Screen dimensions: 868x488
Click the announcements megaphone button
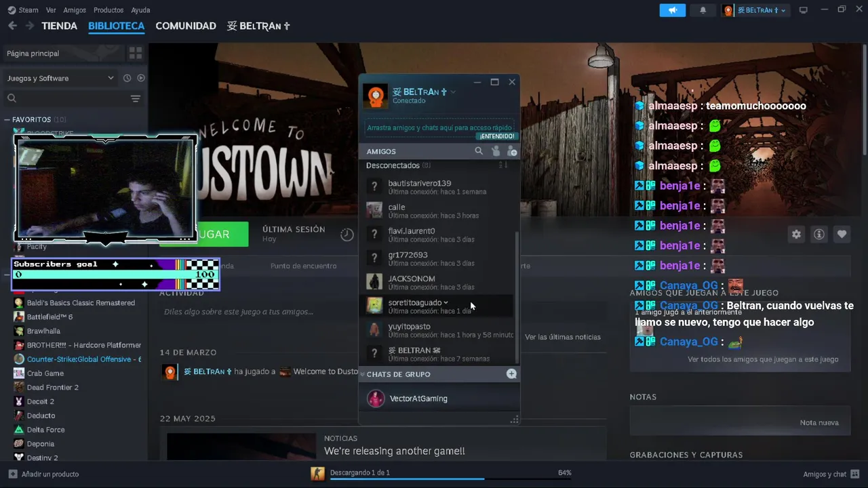point(673,10)
